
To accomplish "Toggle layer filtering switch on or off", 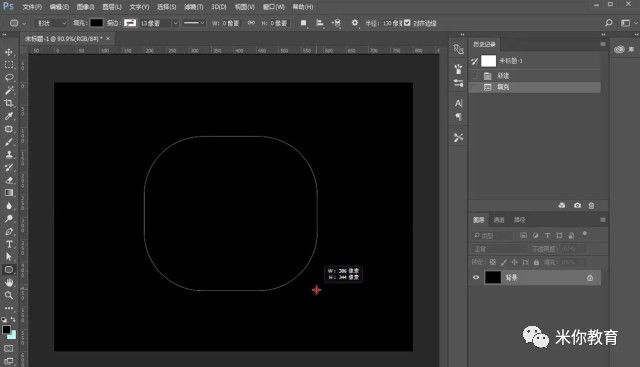I will point(584,234).
